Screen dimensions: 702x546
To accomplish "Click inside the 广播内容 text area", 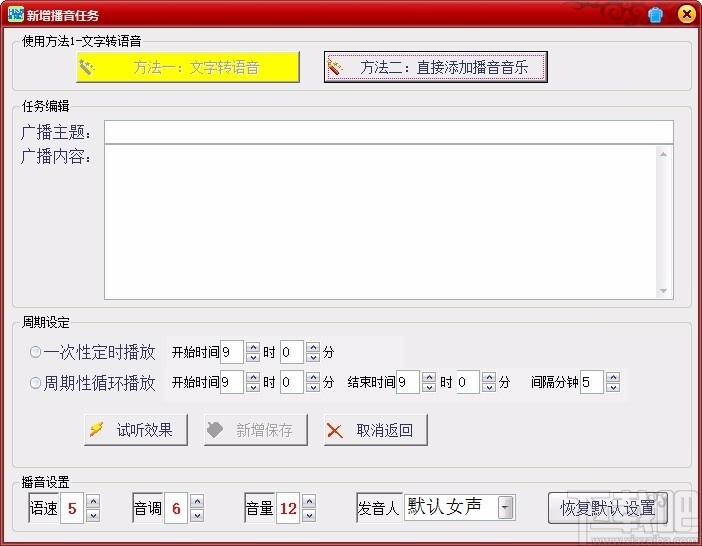I will pos(381,222).
